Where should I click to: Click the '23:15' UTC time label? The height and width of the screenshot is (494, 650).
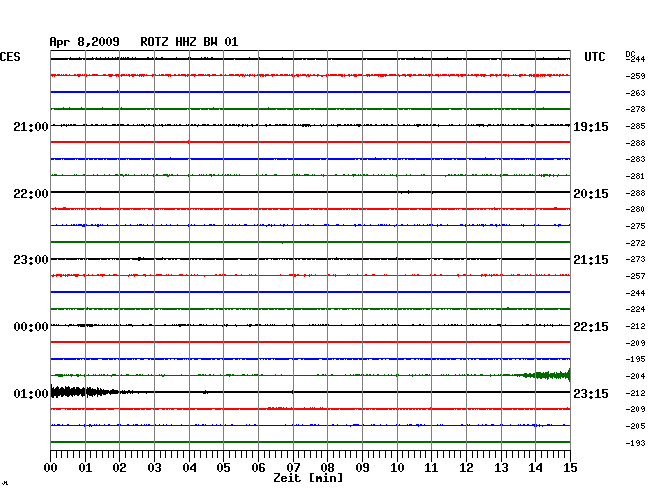[x=591, y=393]
